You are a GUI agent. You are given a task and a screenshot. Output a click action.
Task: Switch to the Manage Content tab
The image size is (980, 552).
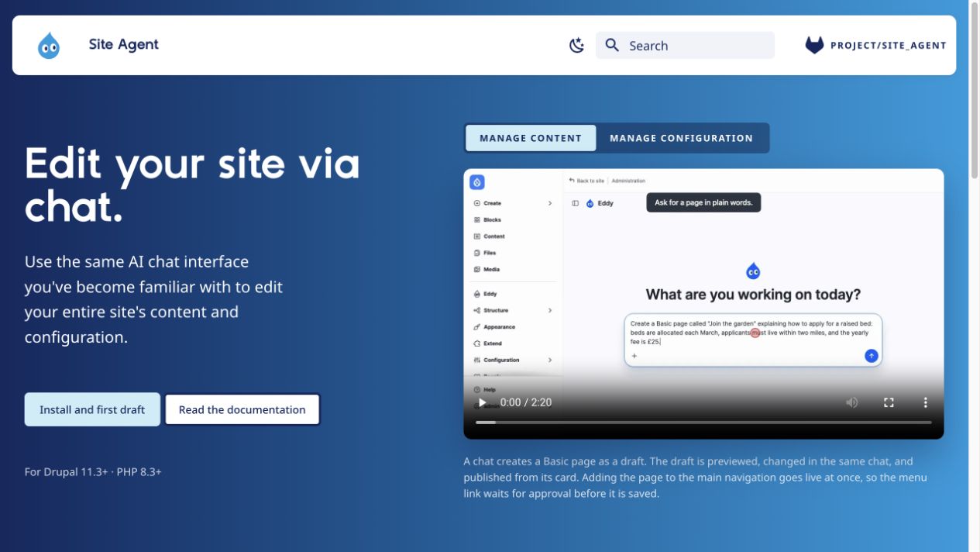tap(531, 138)
